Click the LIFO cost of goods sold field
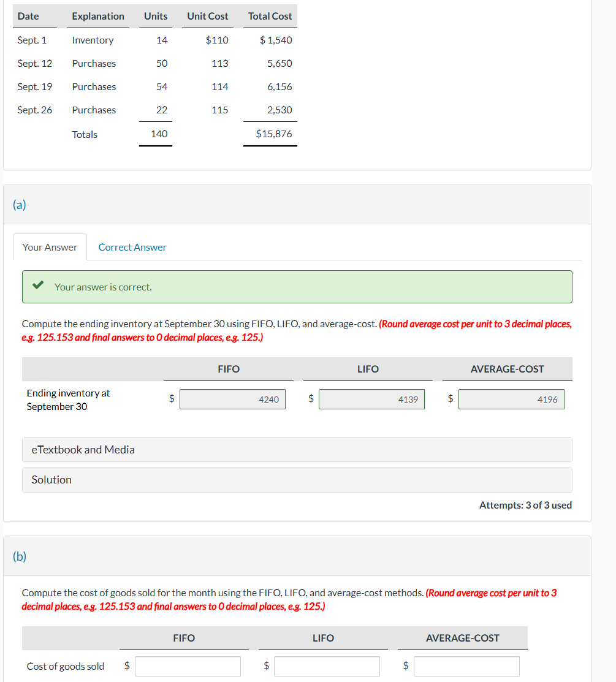This screenshot has width=616, height=682. (327, 666)
